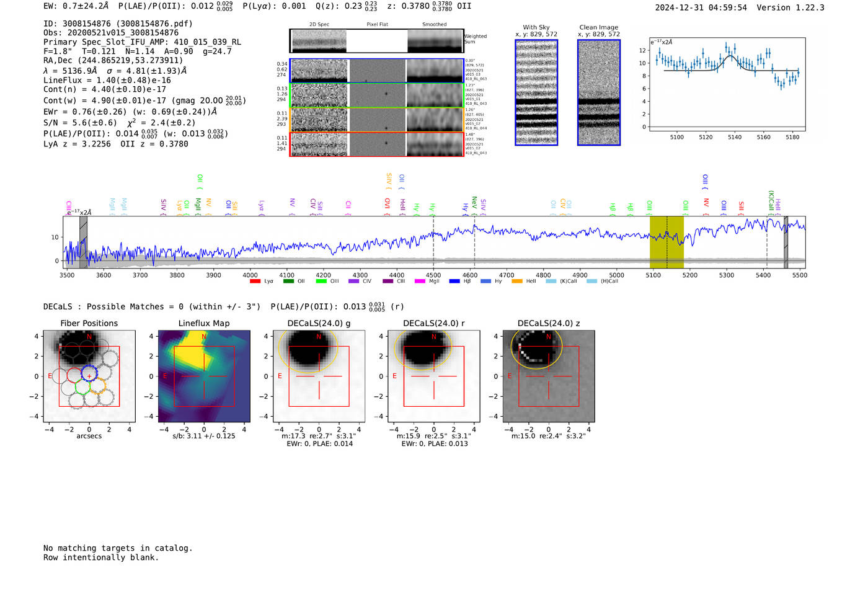Click the magenta MgII legend swatch

(420, 282)
